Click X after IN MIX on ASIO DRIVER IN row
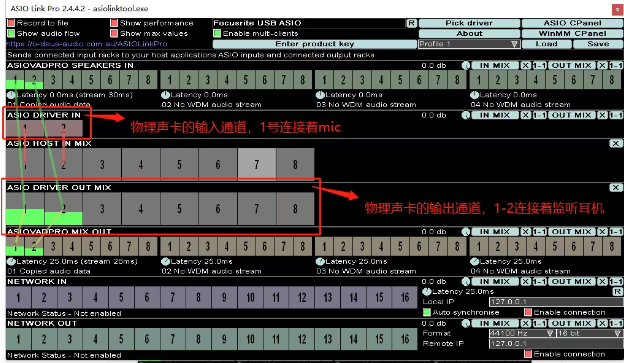This screenshot has width=624, height=363. pos(526,115)
